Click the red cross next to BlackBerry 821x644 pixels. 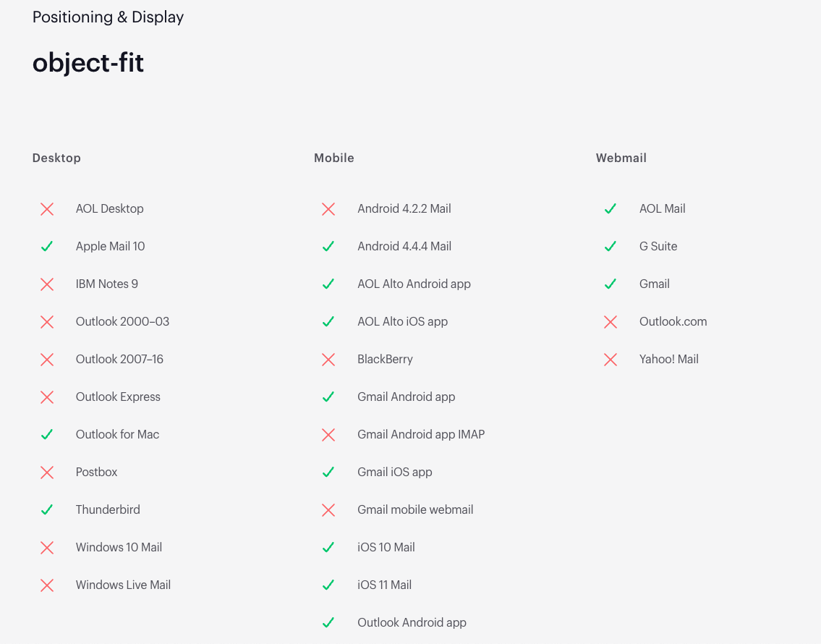328,360
